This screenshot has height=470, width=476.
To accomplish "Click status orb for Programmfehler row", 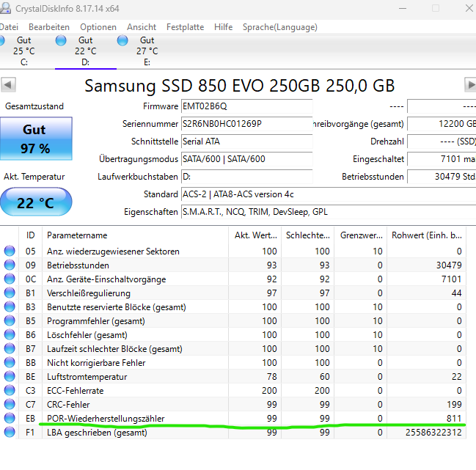I will (x=10, y=320).
